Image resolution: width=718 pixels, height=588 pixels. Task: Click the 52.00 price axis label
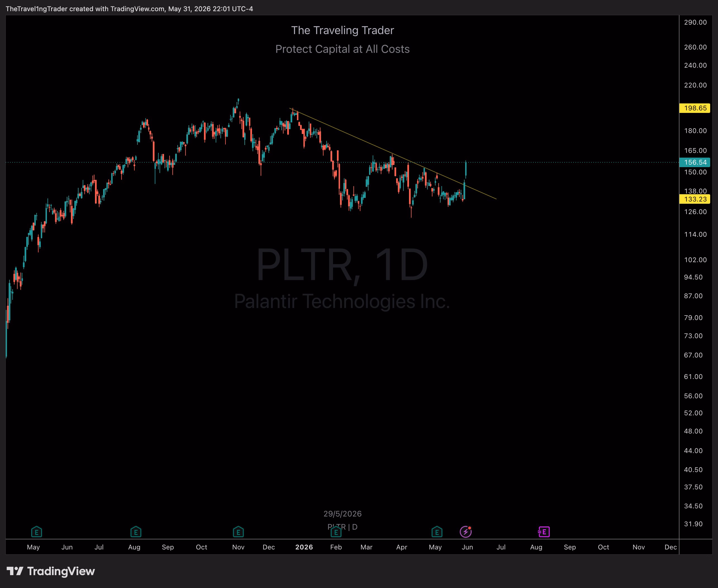coord(693,413)
